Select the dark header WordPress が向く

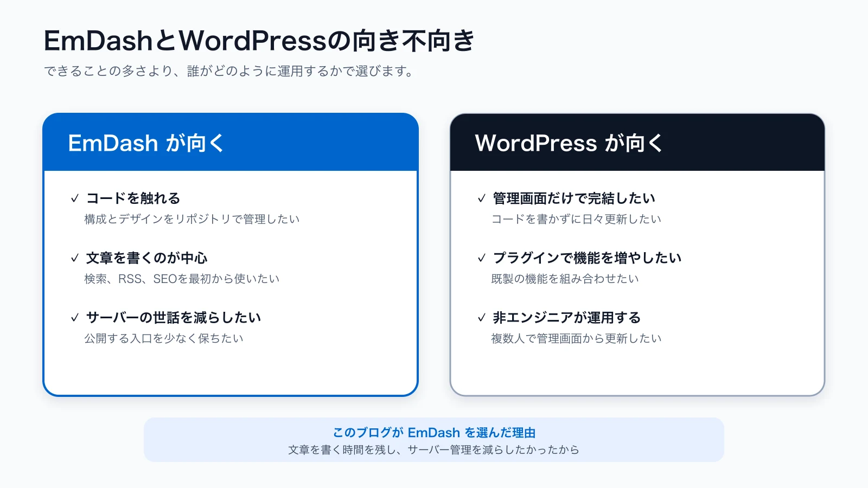tap(637, 143)
